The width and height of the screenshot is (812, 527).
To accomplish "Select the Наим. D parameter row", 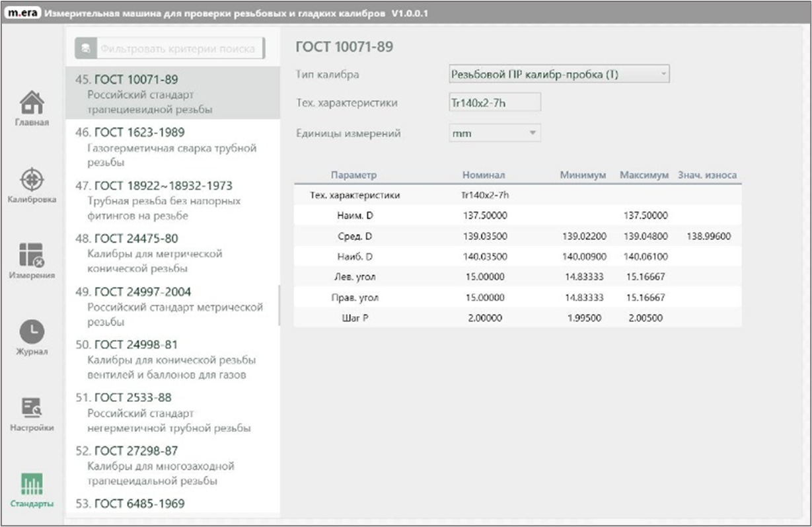I will point(517,216).
